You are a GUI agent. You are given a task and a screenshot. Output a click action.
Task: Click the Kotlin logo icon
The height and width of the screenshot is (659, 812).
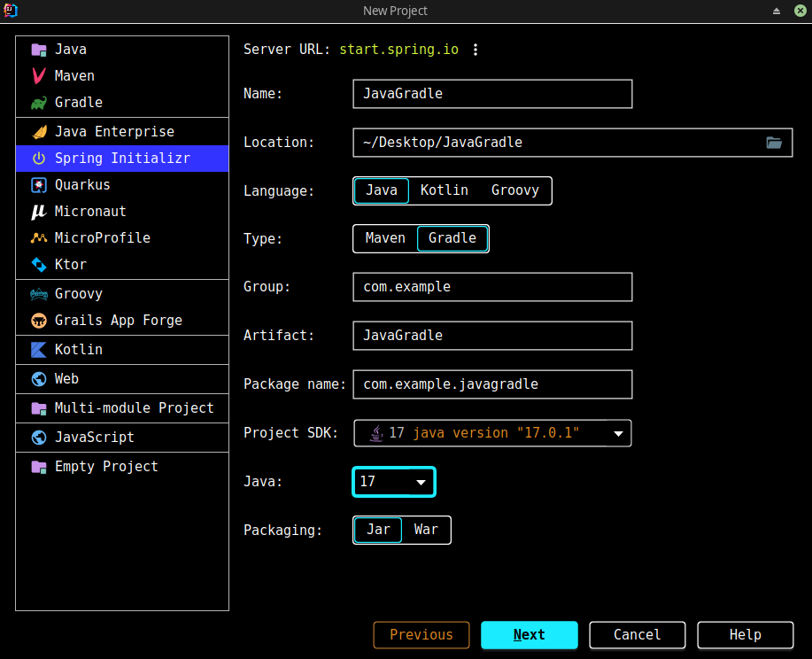point(38,350)
